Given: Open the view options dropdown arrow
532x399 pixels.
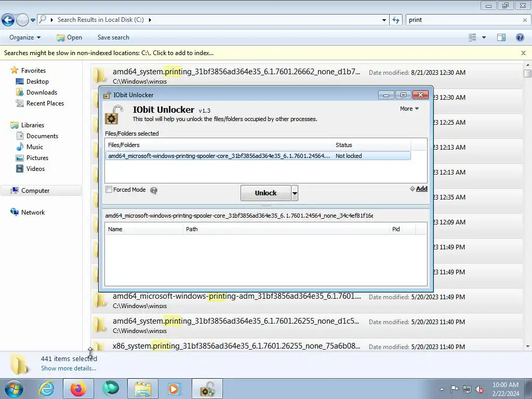Looking at the screenshot, I should tap(484, 37).
